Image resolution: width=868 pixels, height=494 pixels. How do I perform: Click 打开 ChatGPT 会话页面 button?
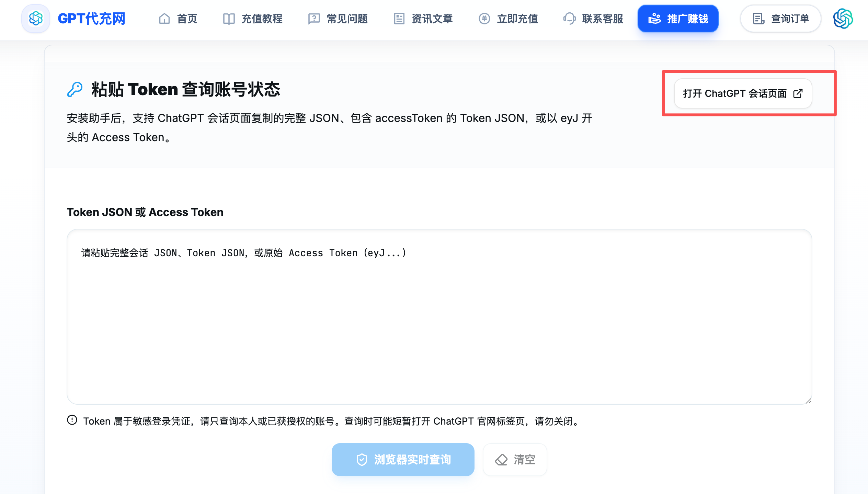[x=743, y=93]
